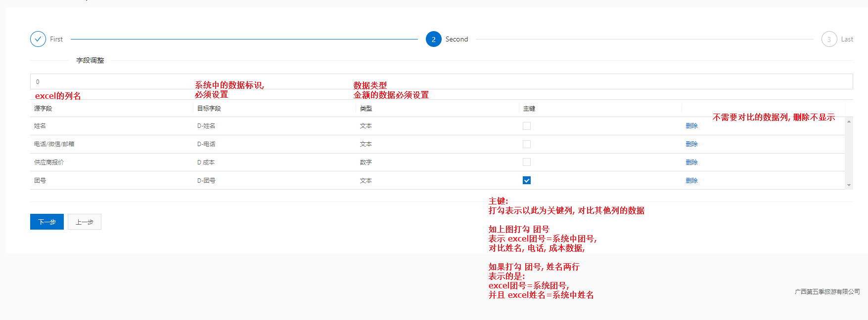Image resolution: width=868 pixels, height=320 pixels.
Task: Enable primary key for 供应商报价 row
Action: (x=527, y=162)
